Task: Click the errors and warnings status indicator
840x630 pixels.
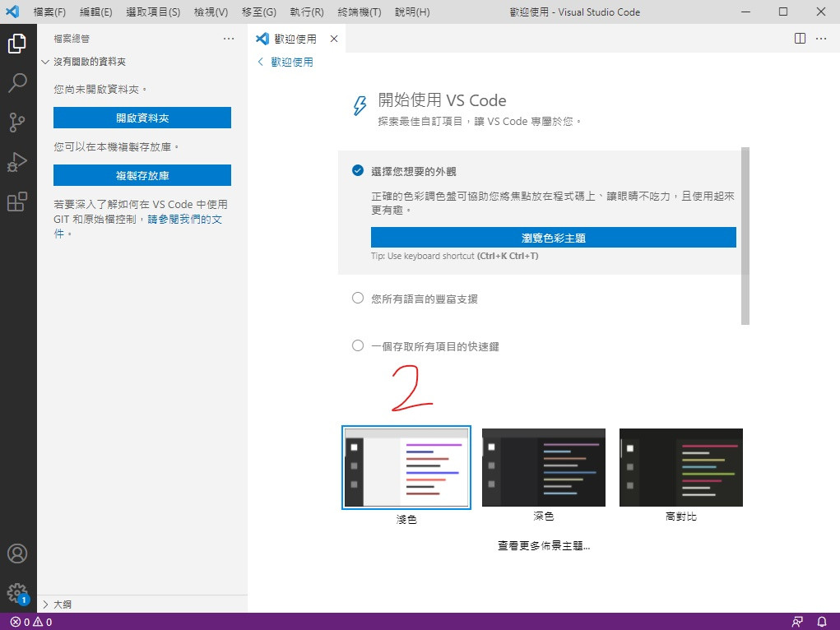Action: (31, 622)
